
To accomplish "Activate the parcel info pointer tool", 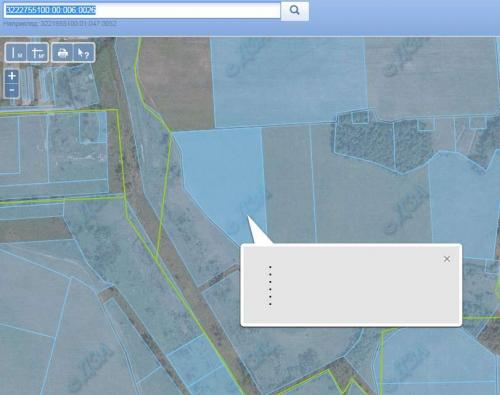I will (x=84, y=53).
